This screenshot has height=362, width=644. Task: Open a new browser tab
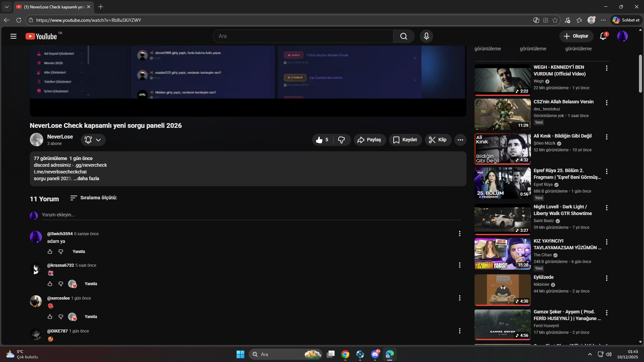coord(101,7)
